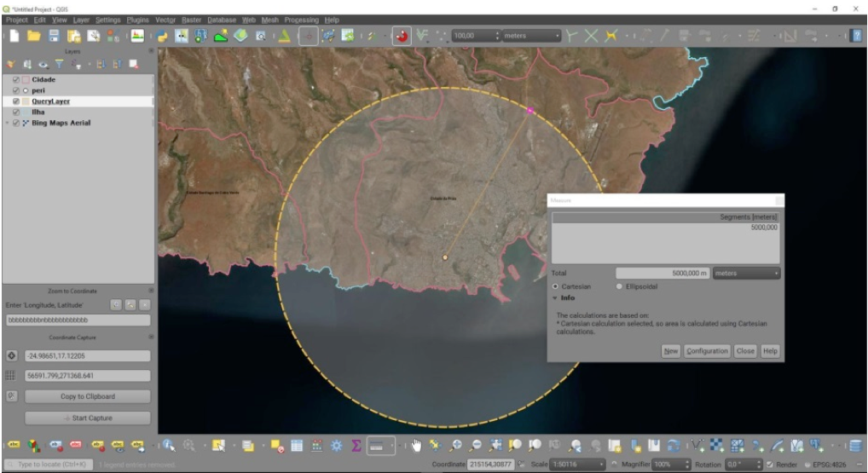Collapse the Info section in Measure dialog
Screen dimensions: 868x473
555,298
